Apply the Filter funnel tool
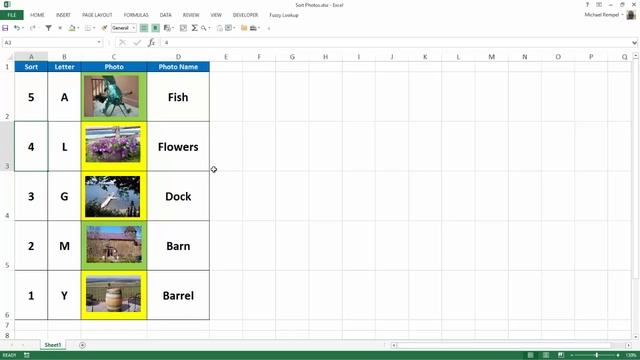The width and height of the screenshot is (640, 360). point(49,28)
